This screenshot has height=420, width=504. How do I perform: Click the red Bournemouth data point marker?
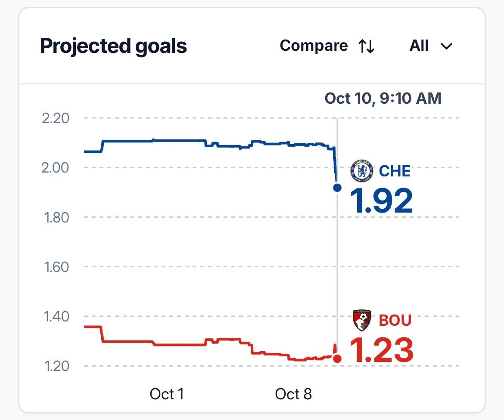[x=337, y=358]
